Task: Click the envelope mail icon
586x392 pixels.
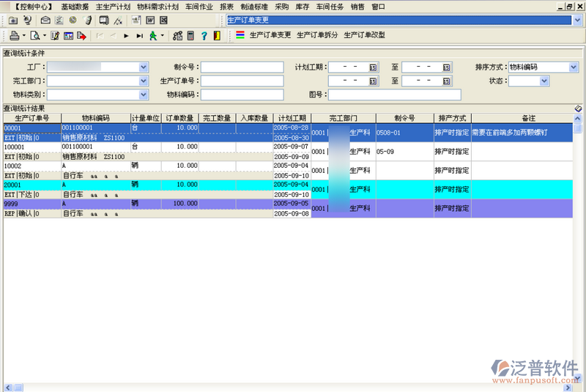Action: [x=45, y=20]
